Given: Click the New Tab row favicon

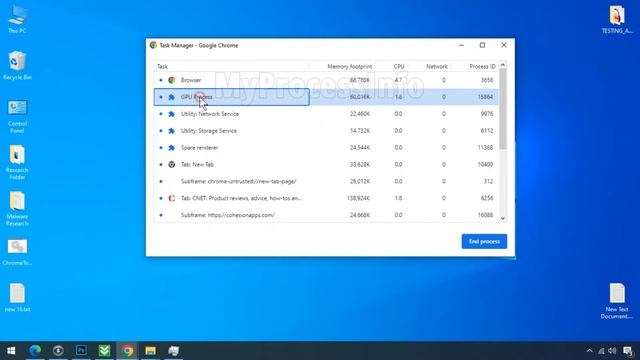Looking at the screenshot, I should pyautogui.click(x=172, y=164).
